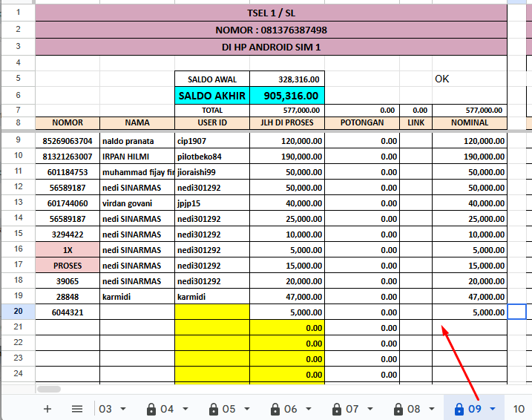Click the lock icon on sheet 07
Screen dimensions: 532x420
point(337,409)
